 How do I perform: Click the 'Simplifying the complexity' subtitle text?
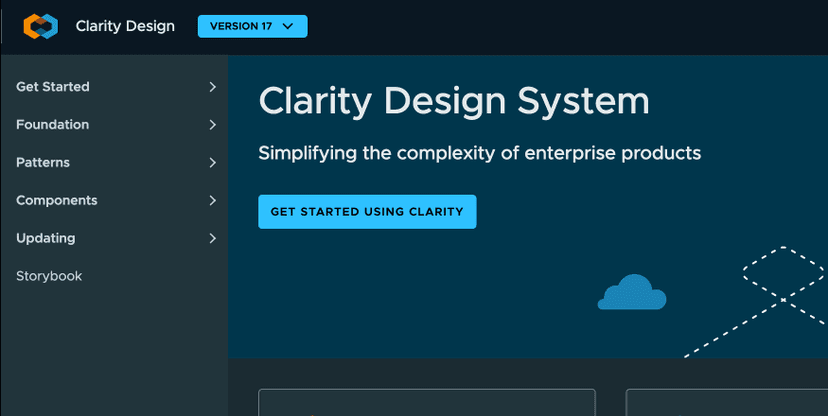479,154
